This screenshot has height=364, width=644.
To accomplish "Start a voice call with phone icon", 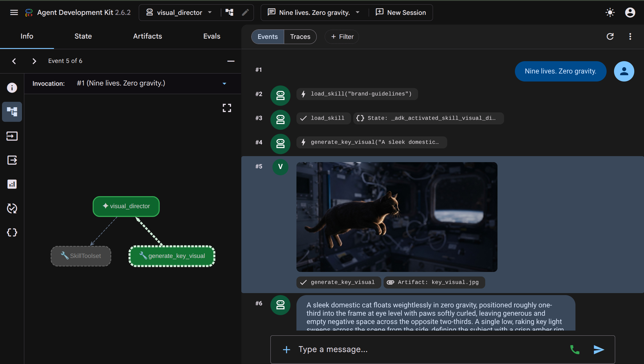I will 575,349.
